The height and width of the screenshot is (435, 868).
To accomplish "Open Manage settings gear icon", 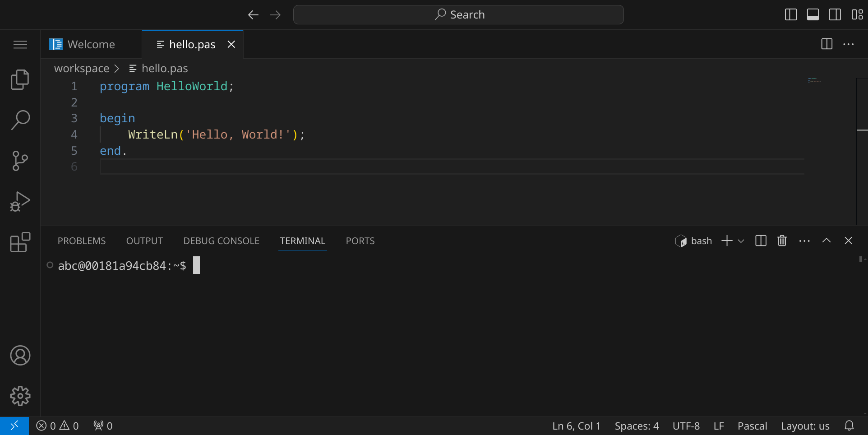I will point(20,396).
